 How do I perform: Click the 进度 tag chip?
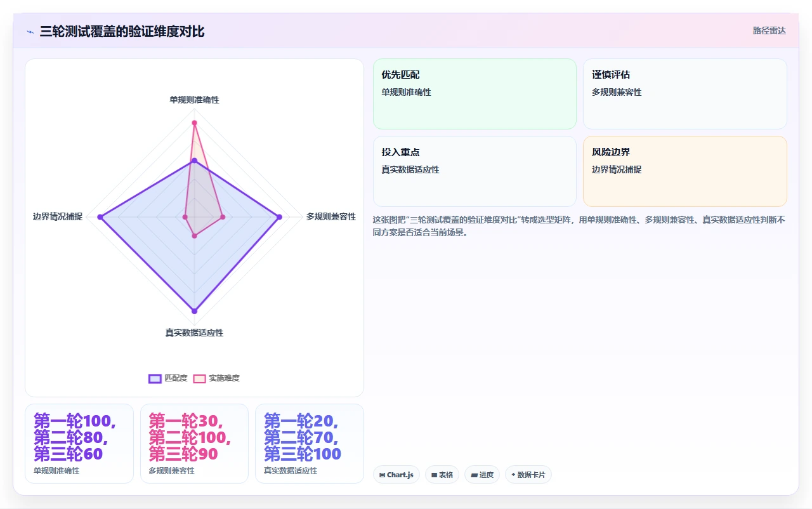click(x=482, y=475)
